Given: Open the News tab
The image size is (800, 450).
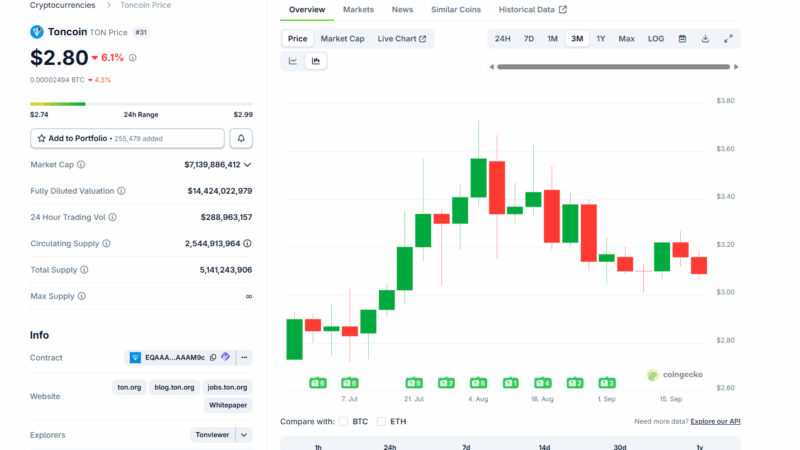Looking at the screenshot, I should pos(402,10).
